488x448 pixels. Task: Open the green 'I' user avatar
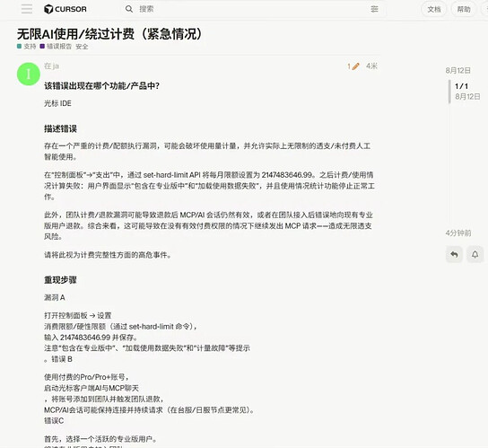[x=29, y=74]
